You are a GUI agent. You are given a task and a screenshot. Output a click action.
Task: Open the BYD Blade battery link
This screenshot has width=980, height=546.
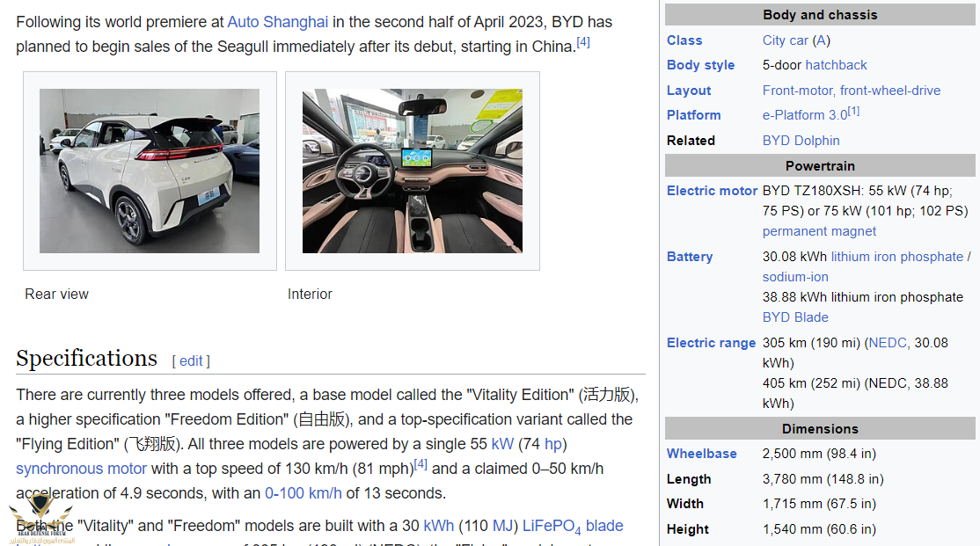tap(795, 317)
